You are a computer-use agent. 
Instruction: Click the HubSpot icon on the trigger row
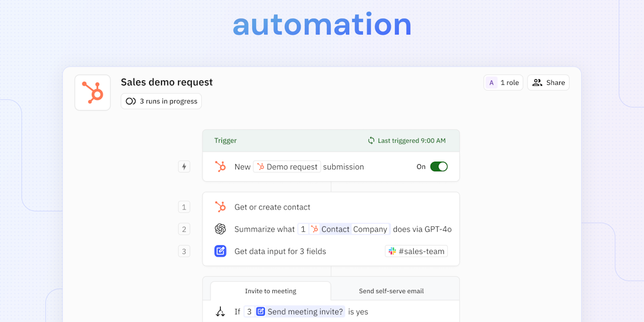[x=220, y=167]
